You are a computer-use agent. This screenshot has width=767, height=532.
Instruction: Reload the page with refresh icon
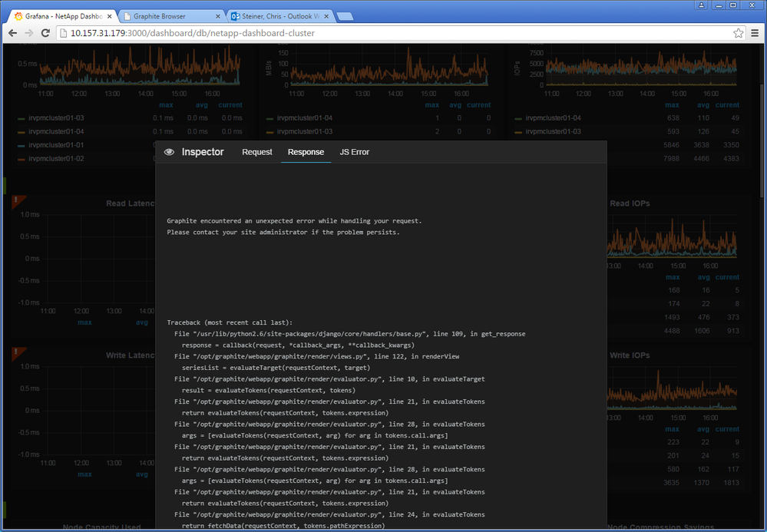click(x=45, y=33)
